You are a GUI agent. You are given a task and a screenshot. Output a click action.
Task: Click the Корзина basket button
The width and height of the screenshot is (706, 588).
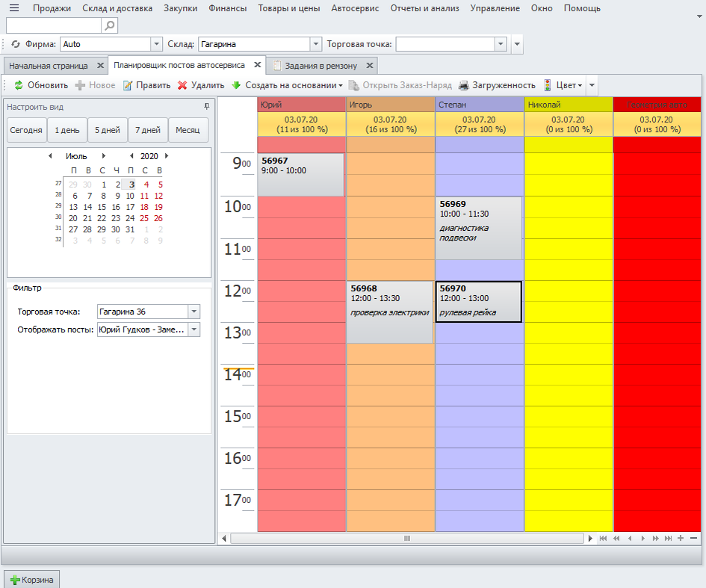31,580
